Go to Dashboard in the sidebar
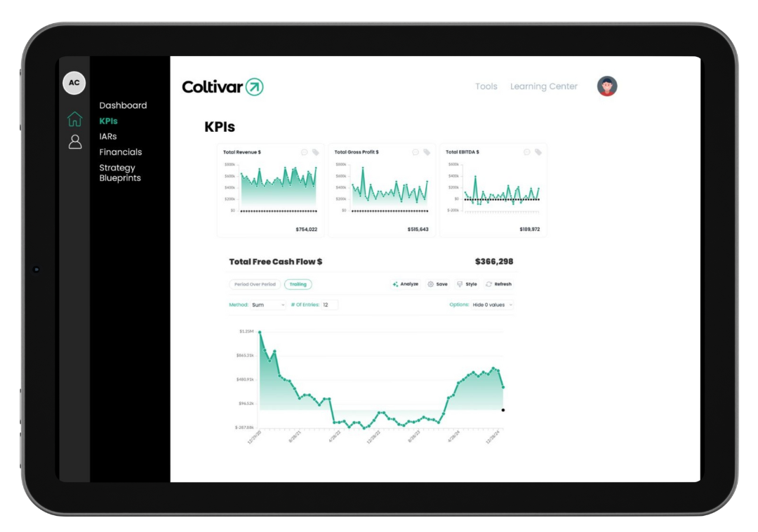The height and width of the screenshot is (532, 758). click(123, 105)
